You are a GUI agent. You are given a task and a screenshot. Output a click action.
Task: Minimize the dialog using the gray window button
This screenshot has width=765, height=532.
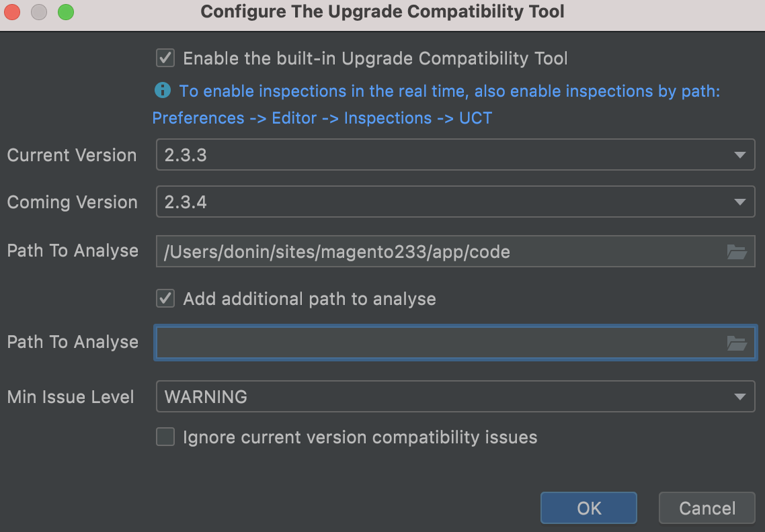tap(39, 11)
